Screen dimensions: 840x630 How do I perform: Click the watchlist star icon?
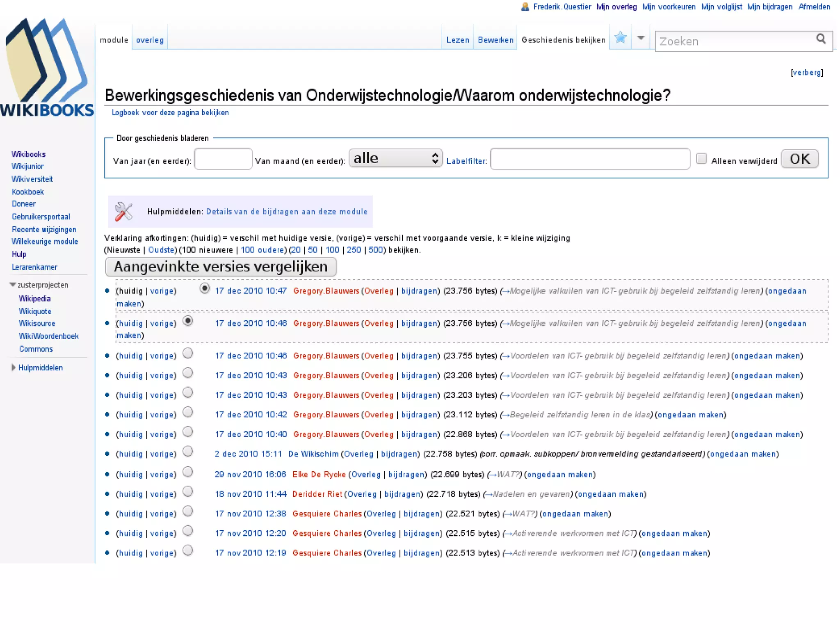pyautogui.click(x=620, y=38)
